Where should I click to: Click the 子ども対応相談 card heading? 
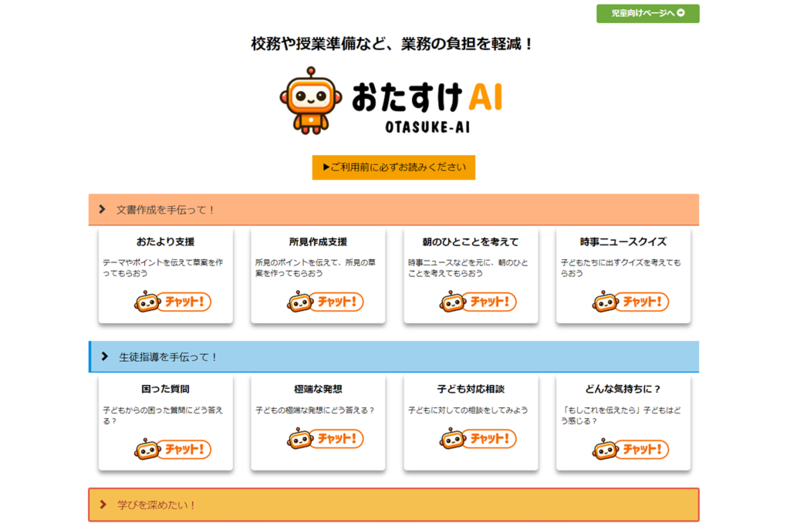(470, 389)
